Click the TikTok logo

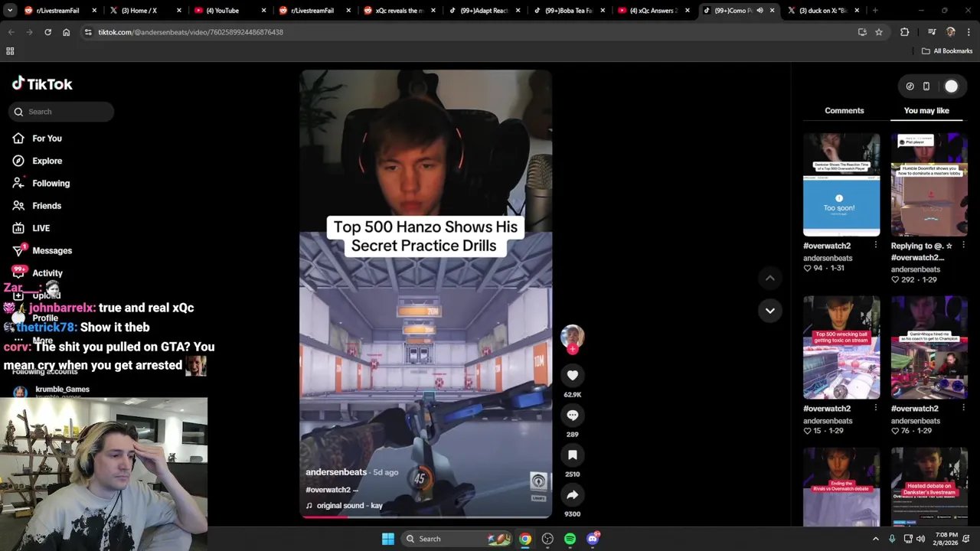coord(42,84)
